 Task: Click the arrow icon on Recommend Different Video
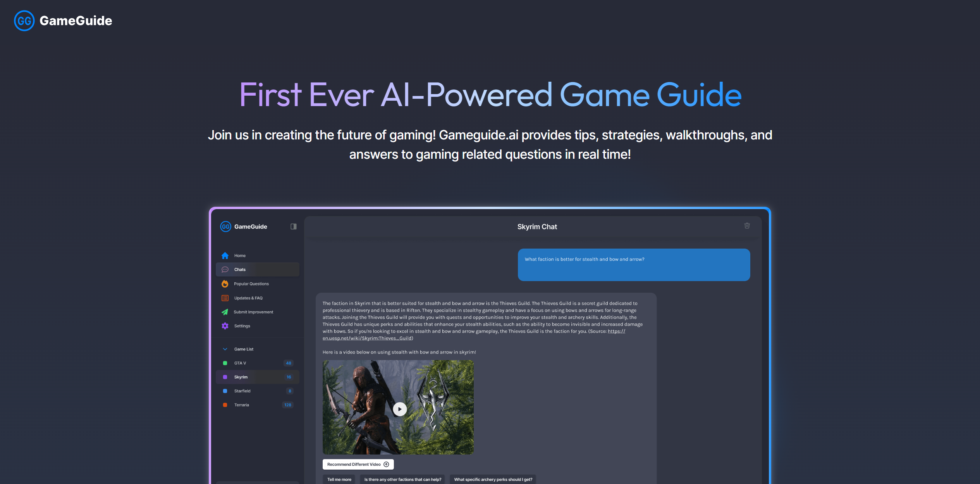tap(386, 464)
